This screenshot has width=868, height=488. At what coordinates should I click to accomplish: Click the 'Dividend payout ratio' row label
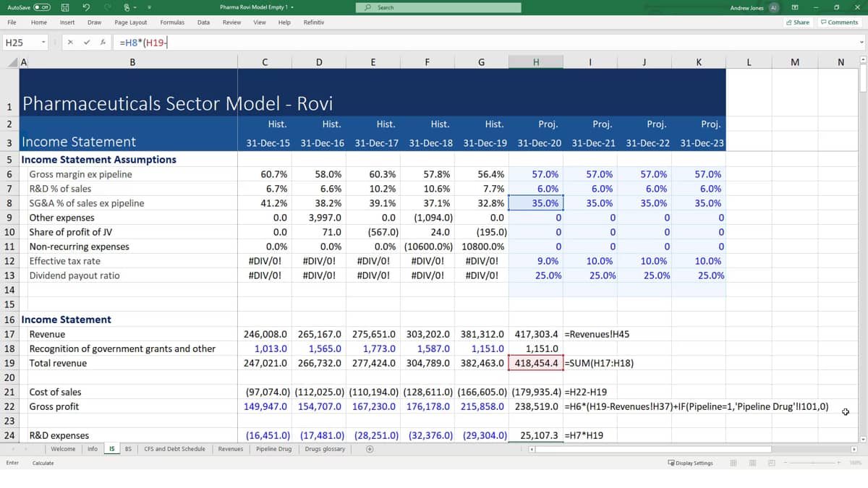(75, 275)
